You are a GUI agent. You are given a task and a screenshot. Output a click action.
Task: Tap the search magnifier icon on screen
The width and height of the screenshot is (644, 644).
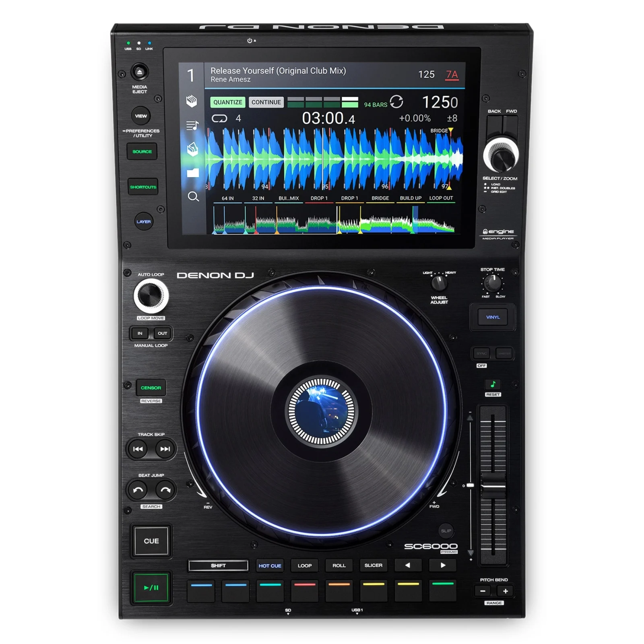[194, 197]
